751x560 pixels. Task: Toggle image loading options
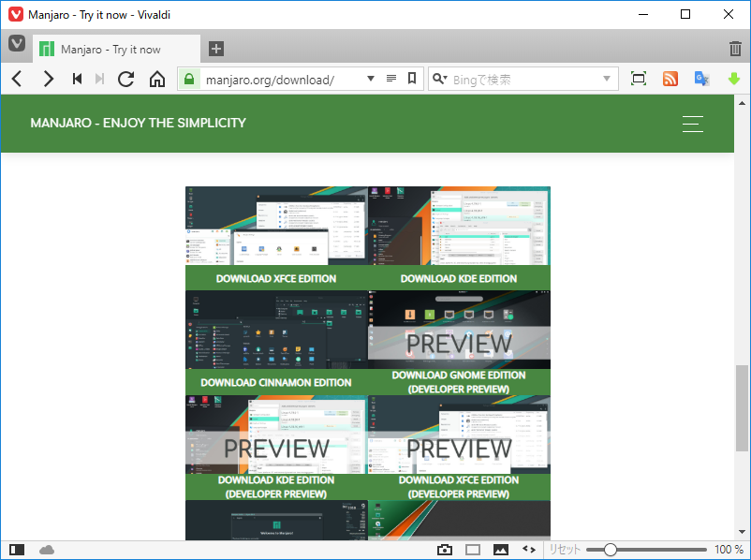click(x=500, y=550)
